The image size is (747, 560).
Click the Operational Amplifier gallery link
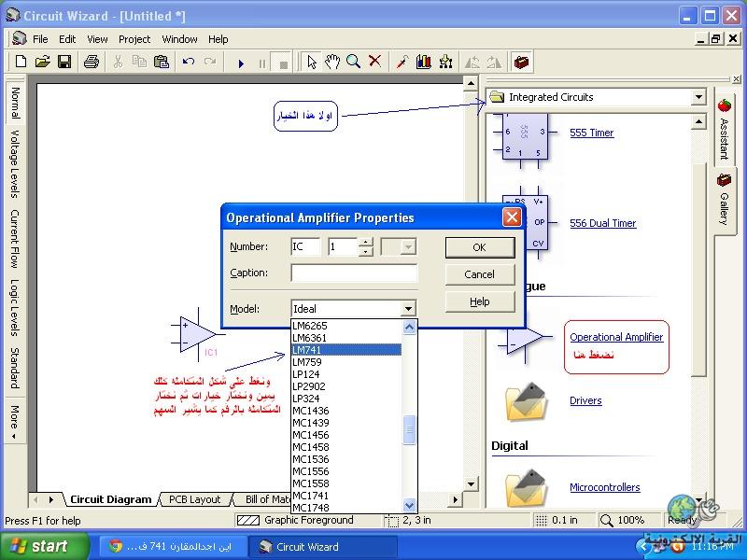[x=616, y=337]
